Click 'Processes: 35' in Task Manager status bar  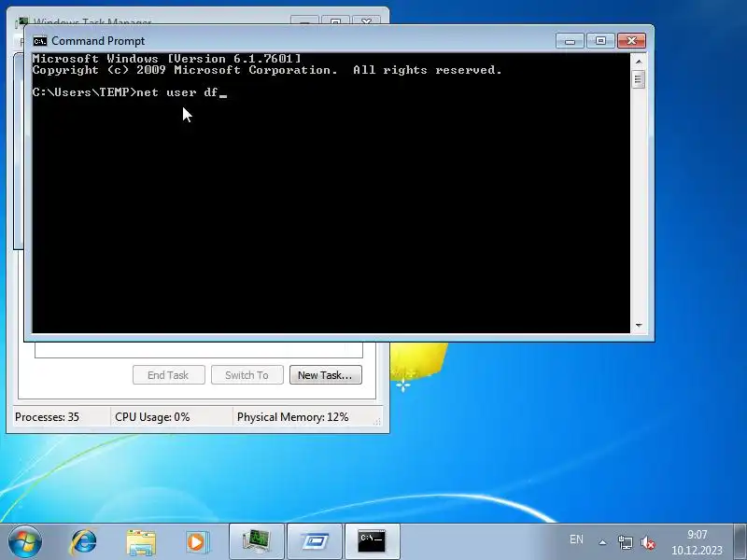tap(48, 417)
